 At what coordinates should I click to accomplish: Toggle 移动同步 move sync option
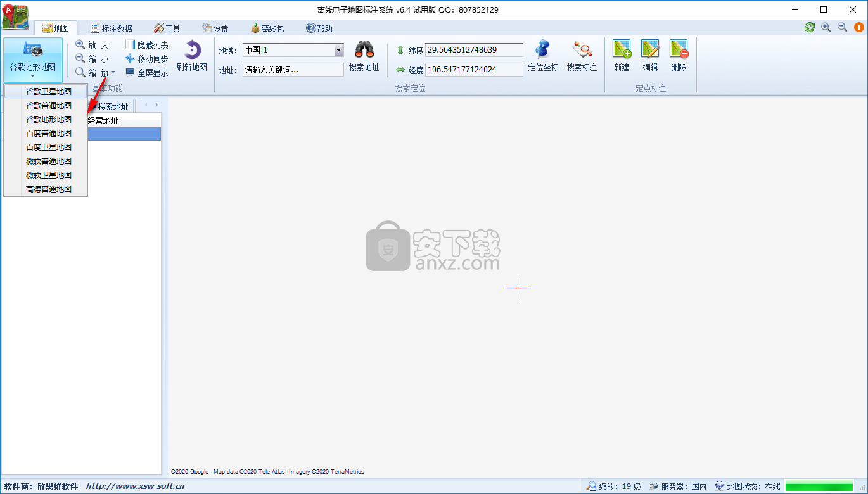[x=146, y=59]
